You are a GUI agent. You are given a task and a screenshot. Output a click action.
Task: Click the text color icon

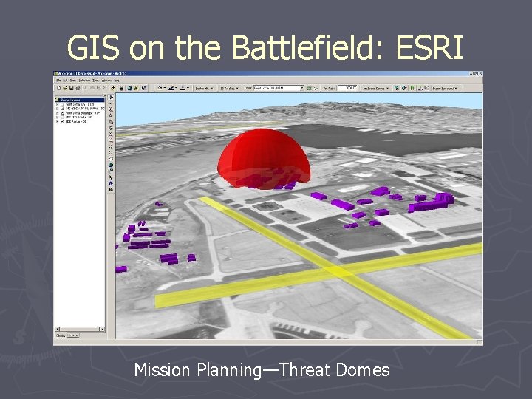click(183, 88)
